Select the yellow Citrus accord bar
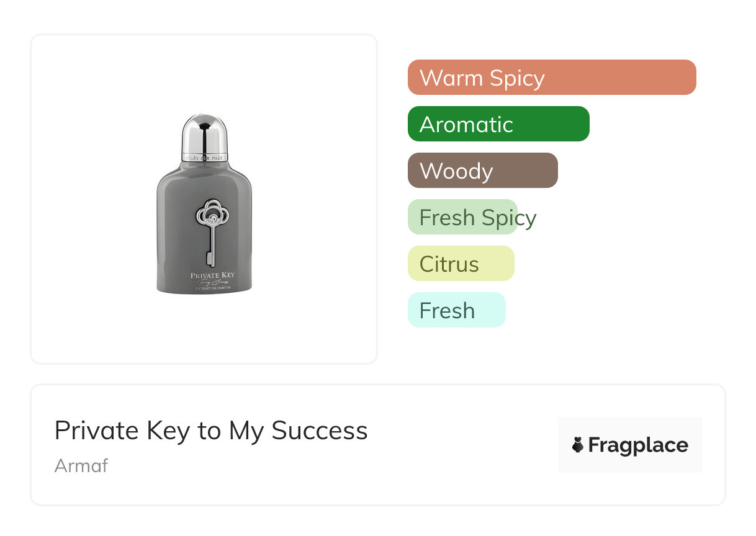Image resolution: width=756 pixels, height=536 pixels. click(461, 264)
